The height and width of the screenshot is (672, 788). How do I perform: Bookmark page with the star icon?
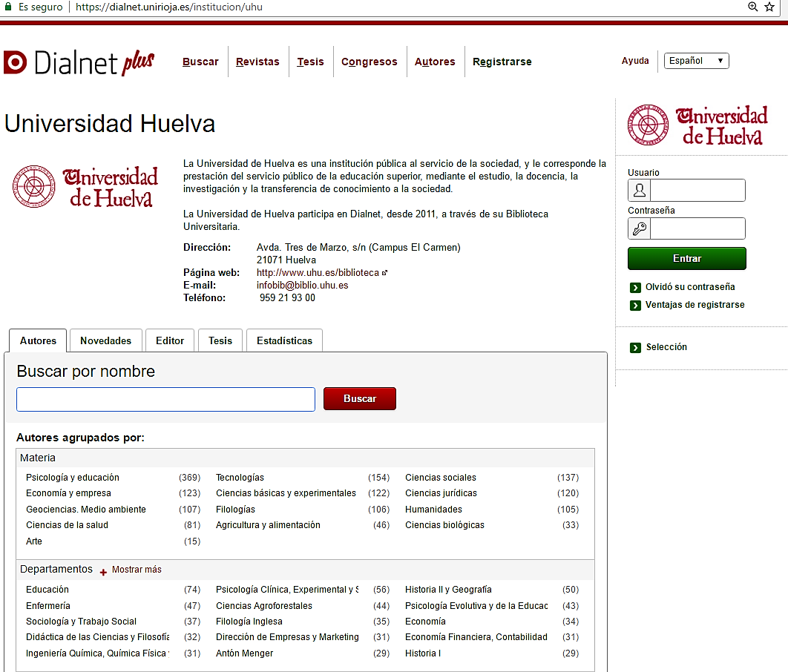(769, 7)
